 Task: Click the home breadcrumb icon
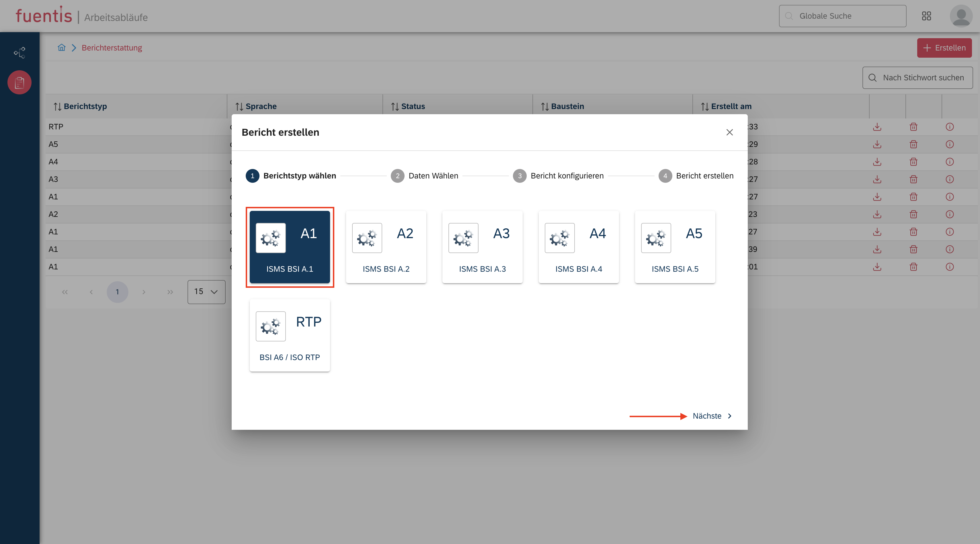pyautogui.click(x=62, y=48)
